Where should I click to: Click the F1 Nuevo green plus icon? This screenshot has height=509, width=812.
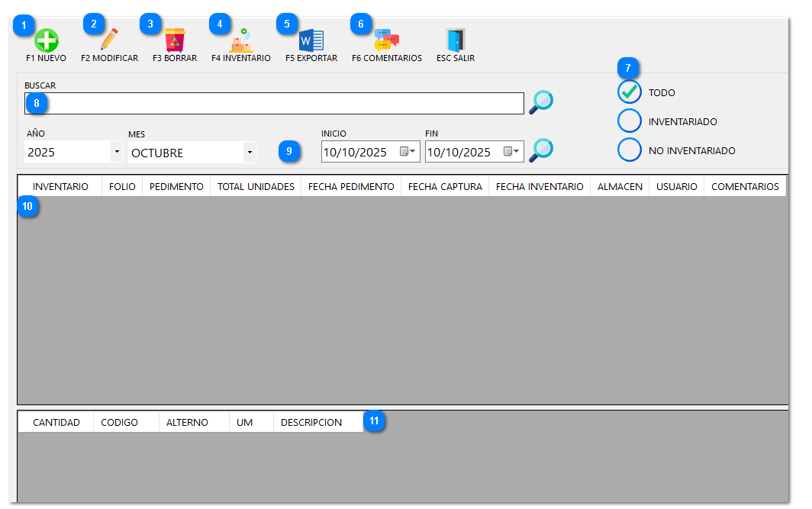(x=47, y=40)
